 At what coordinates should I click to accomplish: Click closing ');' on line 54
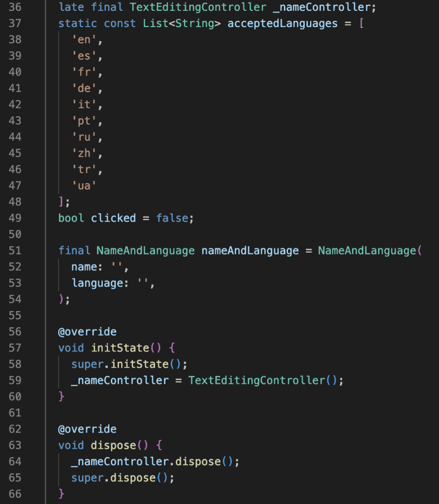(x=64, y=299)
